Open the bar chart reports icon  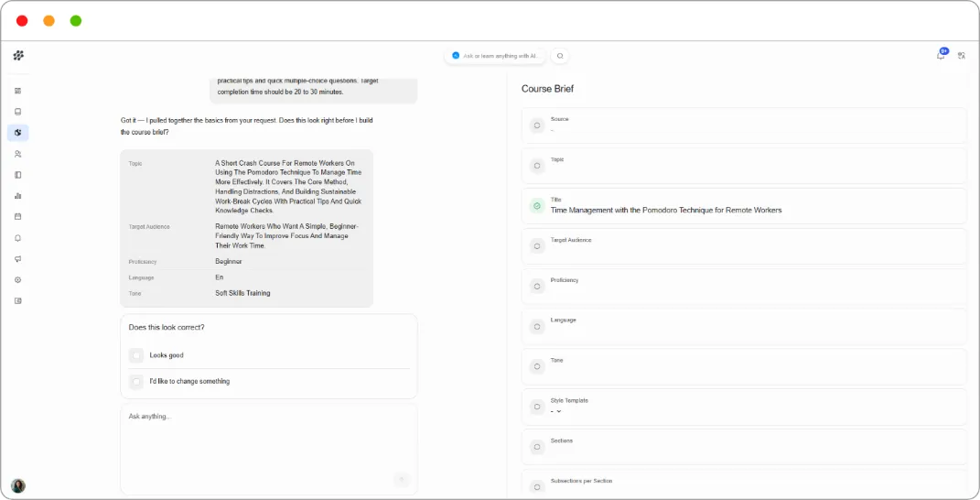point(18,196)
